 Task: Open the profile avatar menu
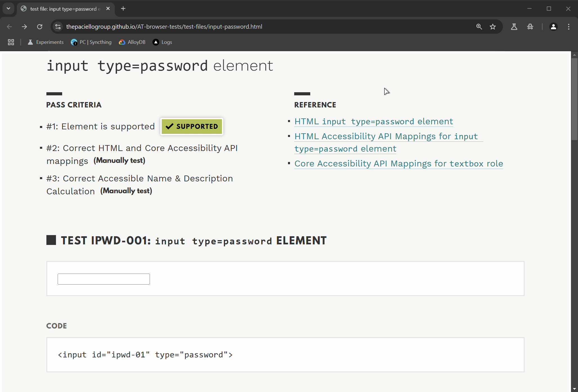click(554, 27)
